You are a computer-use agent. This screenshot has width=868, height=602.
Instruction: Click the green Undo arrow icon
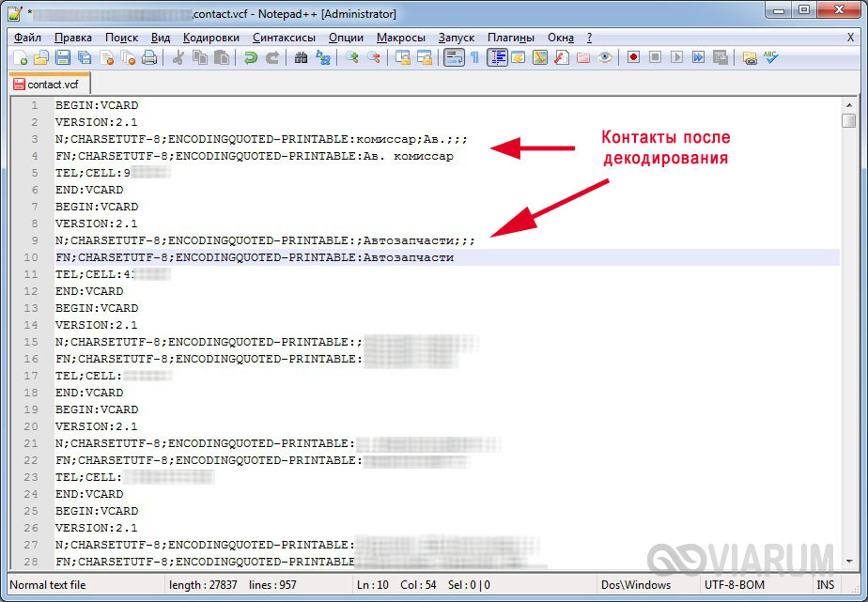[250, 58]
